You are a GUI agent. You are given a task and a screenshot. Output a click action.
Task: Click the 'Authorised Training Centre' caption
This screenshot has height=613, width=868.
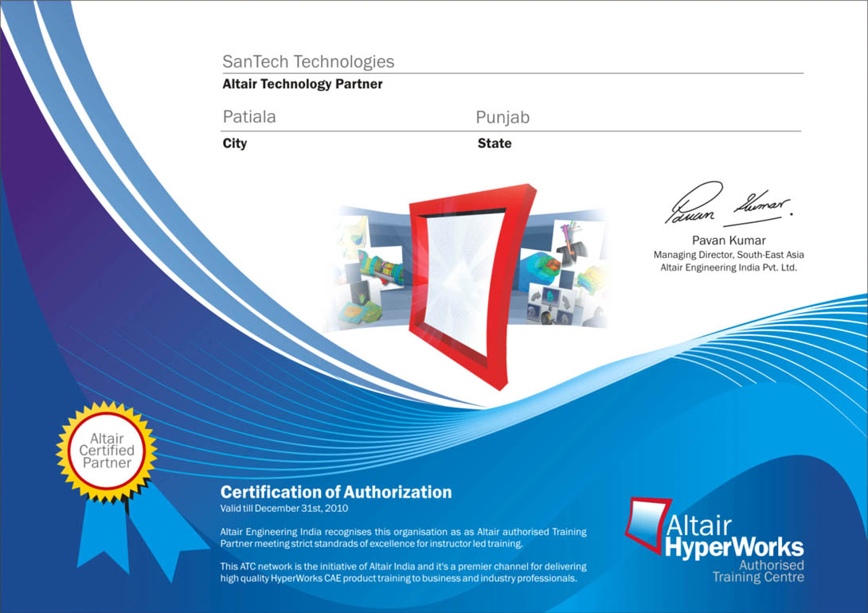pos(758,572)
